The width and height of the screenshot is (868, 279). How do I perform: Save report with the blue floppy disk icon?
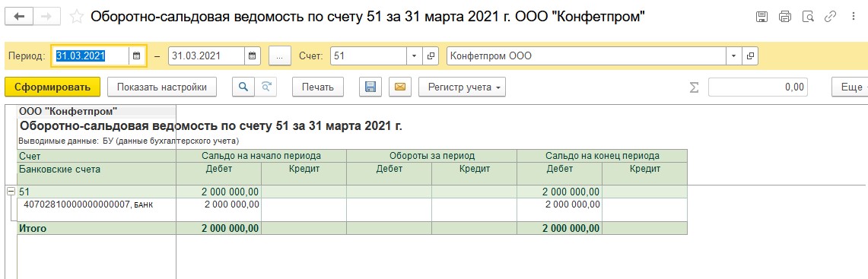tap(370, 87)
